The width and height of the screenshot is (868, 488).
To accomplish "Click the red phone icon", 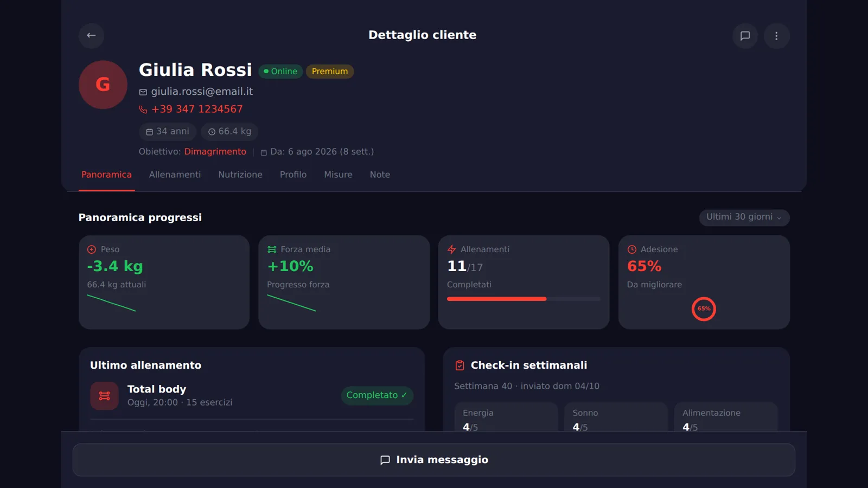I will click(x=143, y=110).
